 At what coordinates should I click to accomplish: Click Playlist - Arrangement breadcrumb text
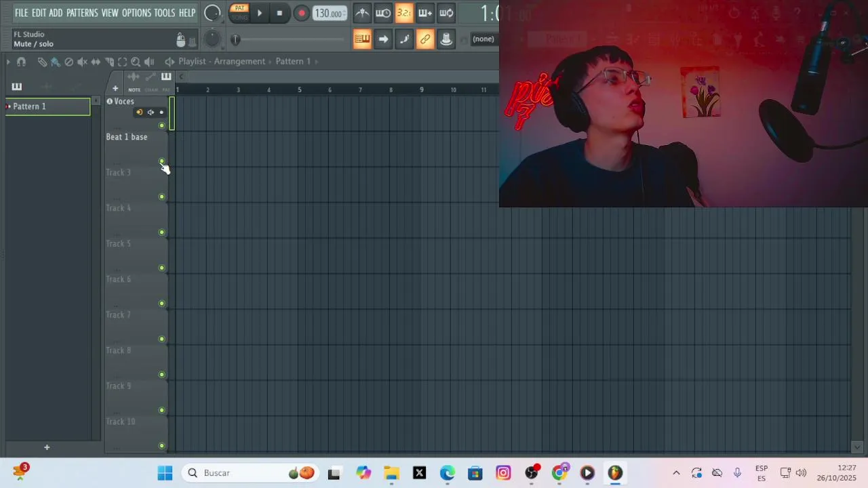click(x=222, y=61)
